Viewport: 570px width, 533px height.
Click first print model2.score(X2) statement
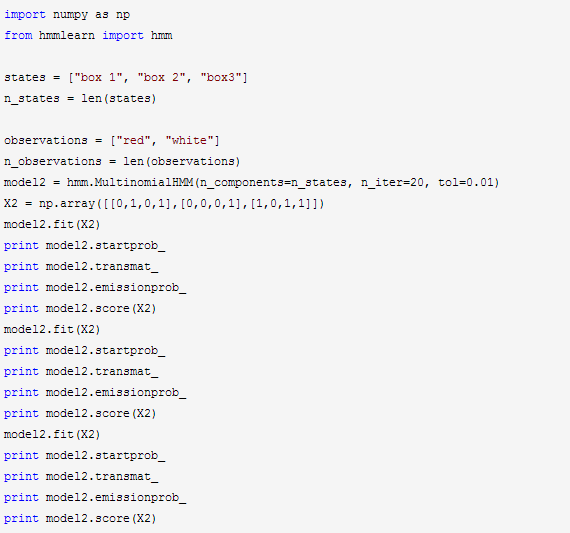point(80,309)
